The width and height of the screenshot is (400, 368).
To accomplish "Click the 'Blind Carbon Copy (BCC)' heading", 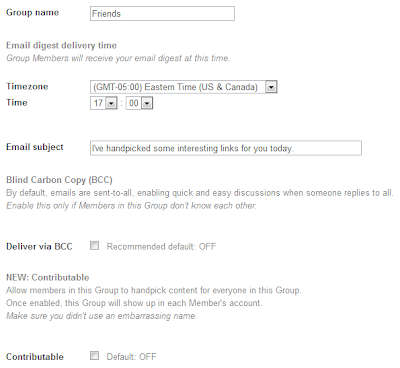I will click(x=59, y=180).
